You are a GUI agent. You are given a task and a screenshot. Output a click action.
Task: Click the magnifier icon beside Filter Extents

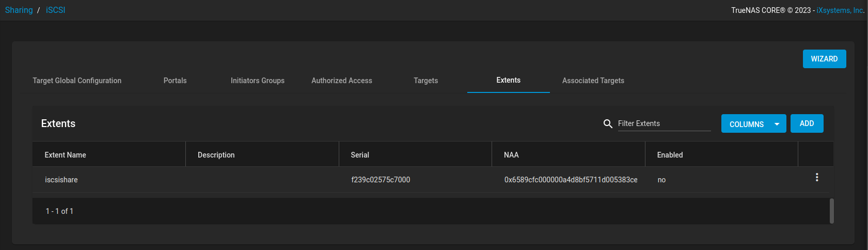pos(608,123)
